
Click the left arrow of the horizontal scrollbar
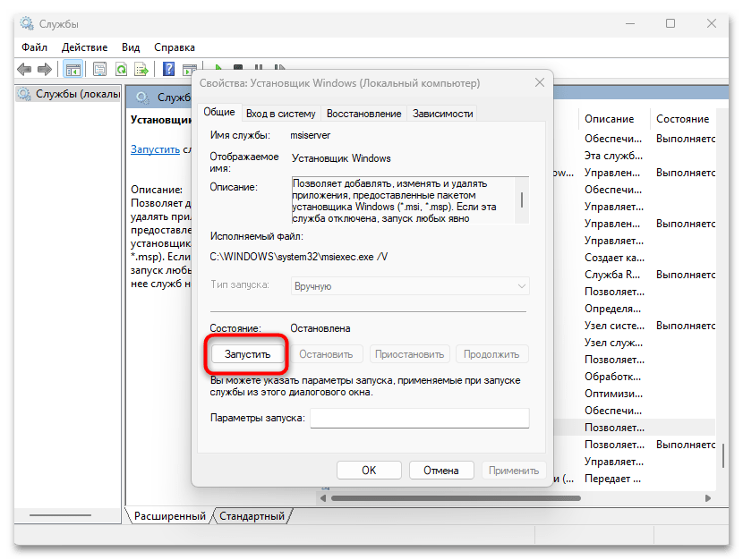[323, 498]
